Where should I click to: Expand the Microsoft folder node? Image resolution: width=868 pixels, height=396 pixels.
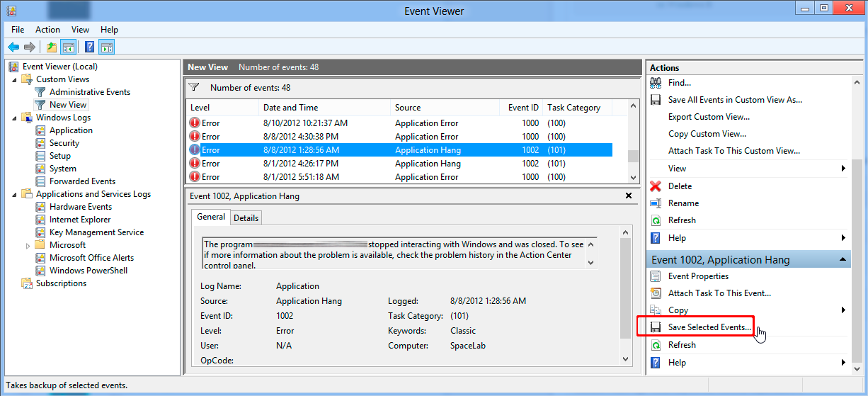click(x=28, y=245)
